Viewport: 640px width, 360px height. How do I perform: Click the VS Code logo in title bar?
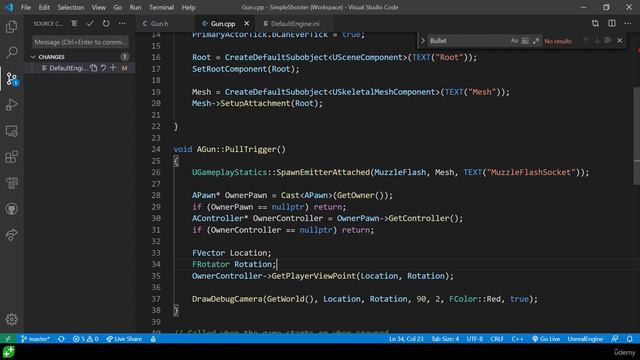point(9,7)
